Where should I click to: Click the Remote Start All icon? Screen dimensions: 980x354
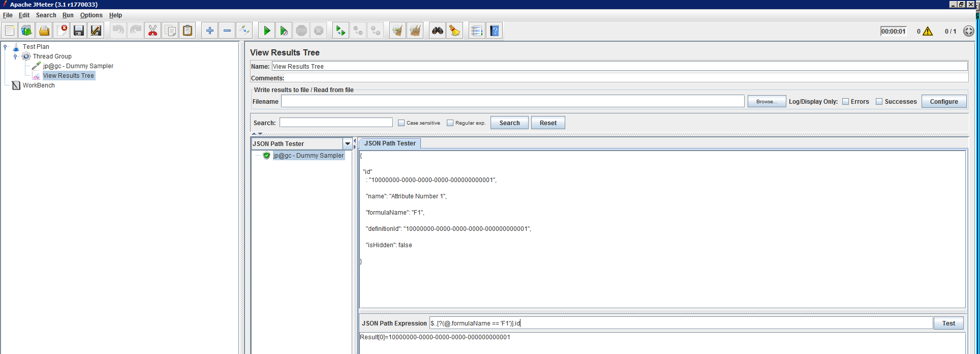(x=341, y=31)
